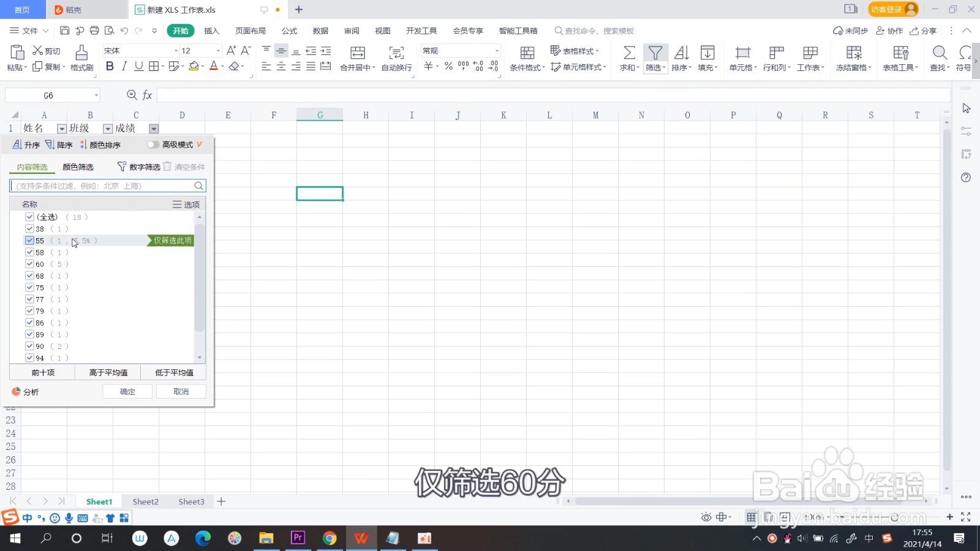Uncheck the value 38 checkbox
The height and width of the screenshot is (551, 980).
pyautogui.click(x=29, y=228)
